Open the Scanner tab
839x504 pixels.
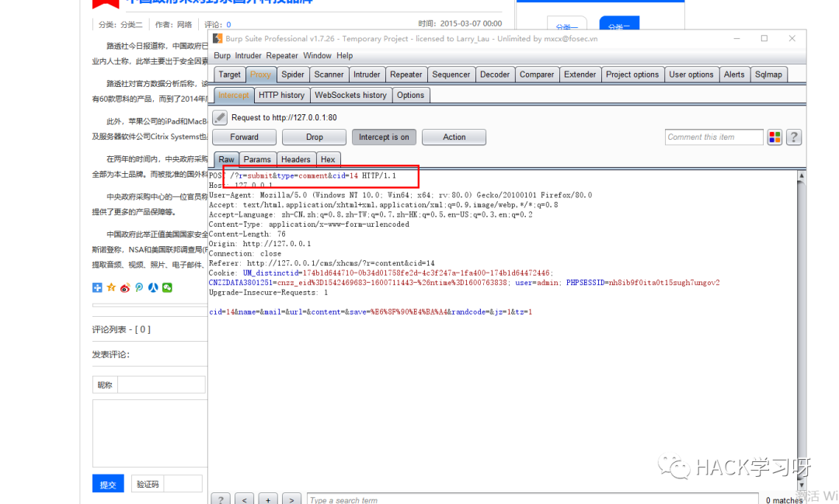pyautogui.click(x=329, y=75)
